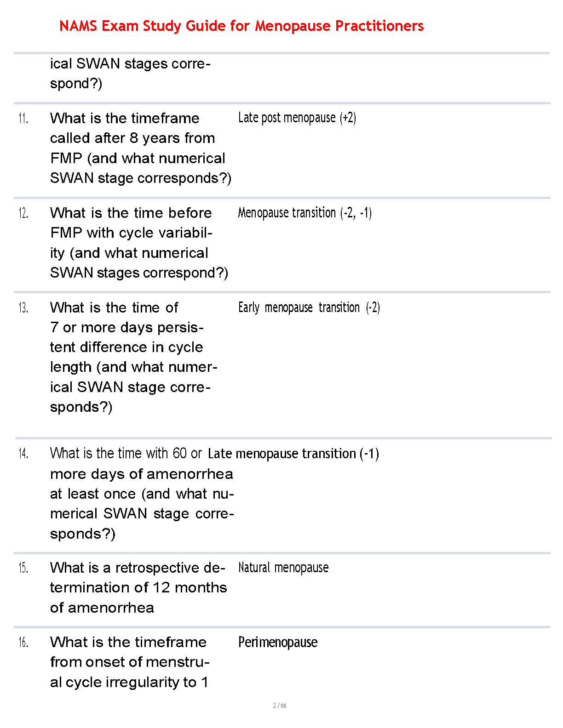This screenshot has height=728, width=563.
Task: Select question number 11 label
Action: [x=23, y=119]
